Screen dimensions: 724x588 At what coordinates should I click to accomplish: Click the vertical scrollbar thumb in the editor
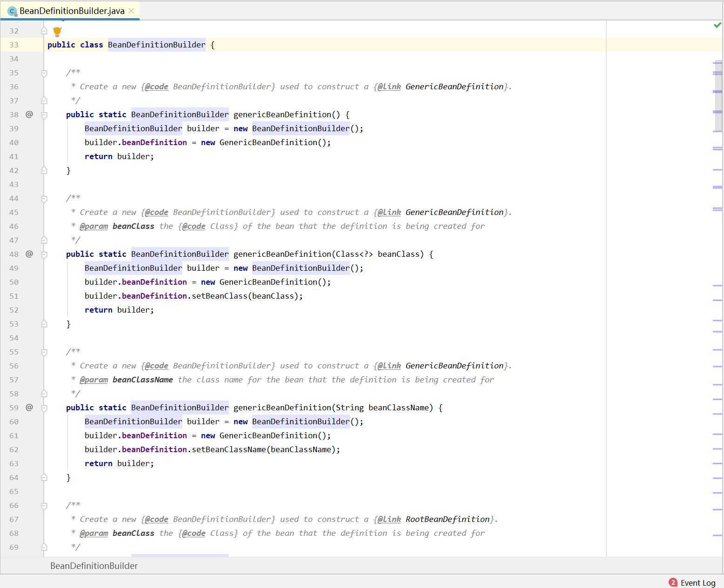point(718,95)
